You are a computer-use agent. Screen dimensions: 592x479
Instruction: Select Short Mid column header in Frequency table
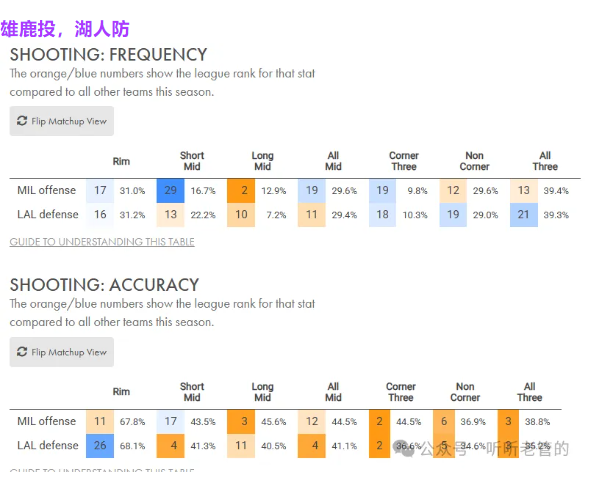192,161
